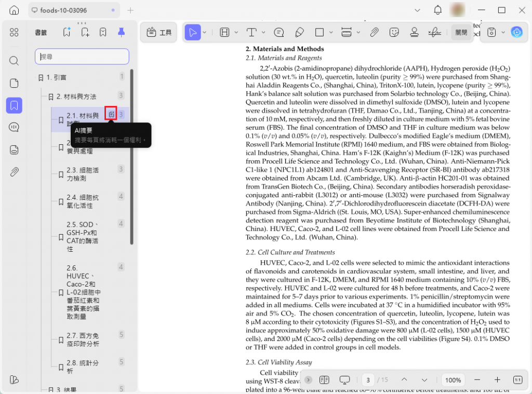Select the highlight text tool
This screenshot has width=532, height=394.
tap(224, 33)
